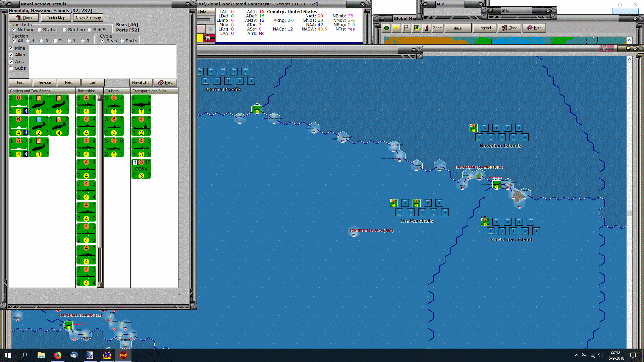Viewport: 644px width, 362px height.
Task: Click the ship silhouette toolbar button
Action: [x=458, y=28]
